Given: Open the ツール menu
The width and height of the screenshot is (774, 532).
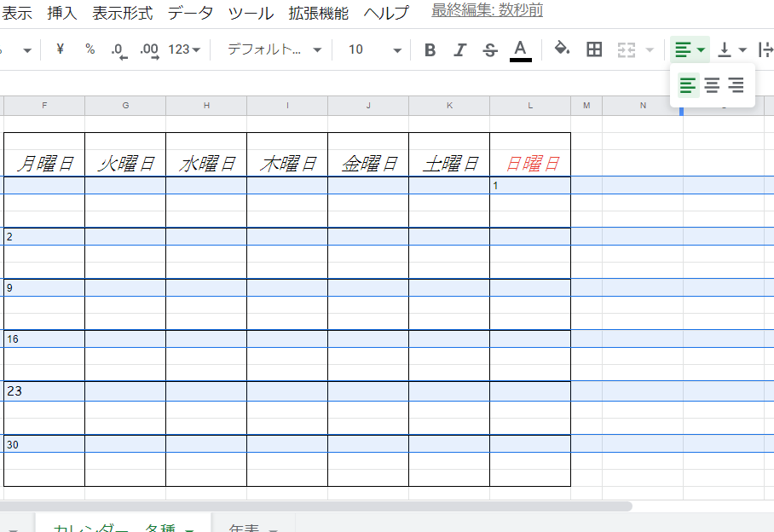Looking at the screenshot, I should click(x=251, y=13).
